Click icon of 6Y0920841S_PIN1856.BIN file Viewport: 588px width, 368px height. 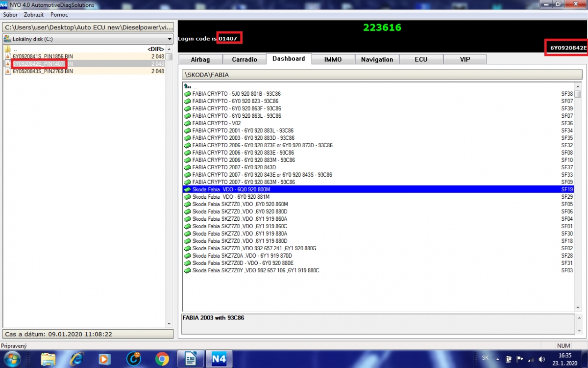(7, 56)
